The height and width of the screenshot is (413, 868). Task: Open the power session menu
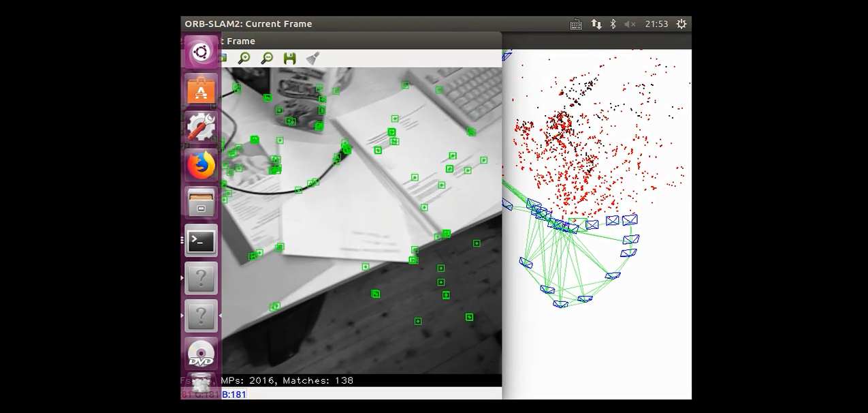pyautogui.click(x=681, y=24)
